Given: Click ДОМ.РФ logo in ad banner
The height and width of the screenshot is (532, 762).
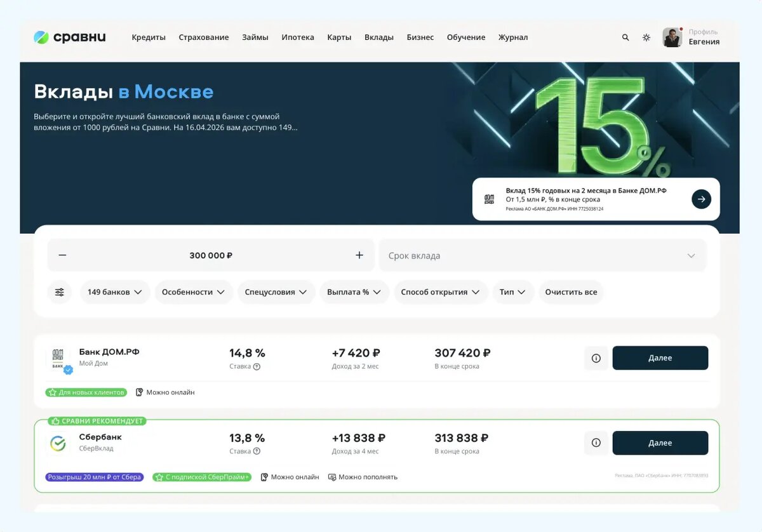Looking at the screenshot, I should coord(489,199).
